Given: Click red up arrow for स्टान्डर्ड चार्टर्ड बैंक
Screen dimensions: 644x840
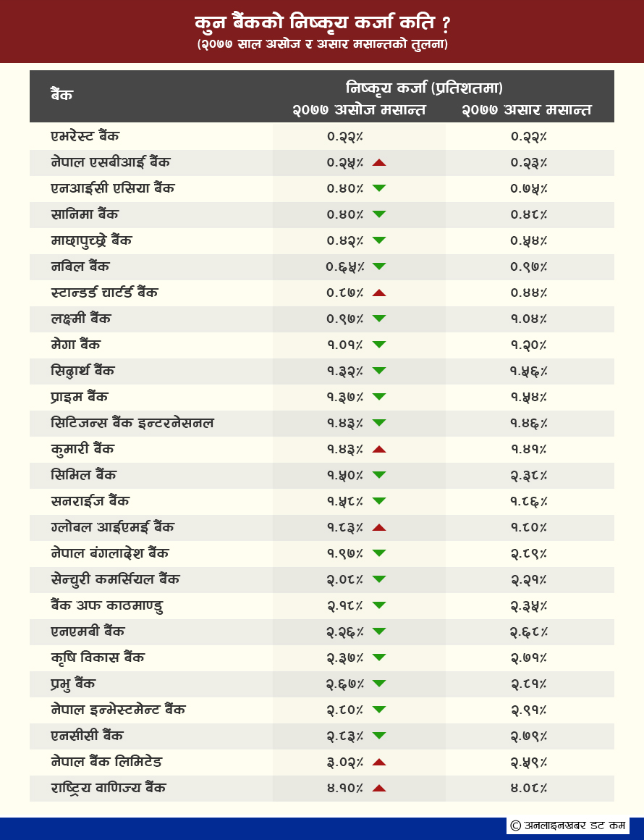Looking at the screenshot, I should pyautogui.click(x=379, y=293).
